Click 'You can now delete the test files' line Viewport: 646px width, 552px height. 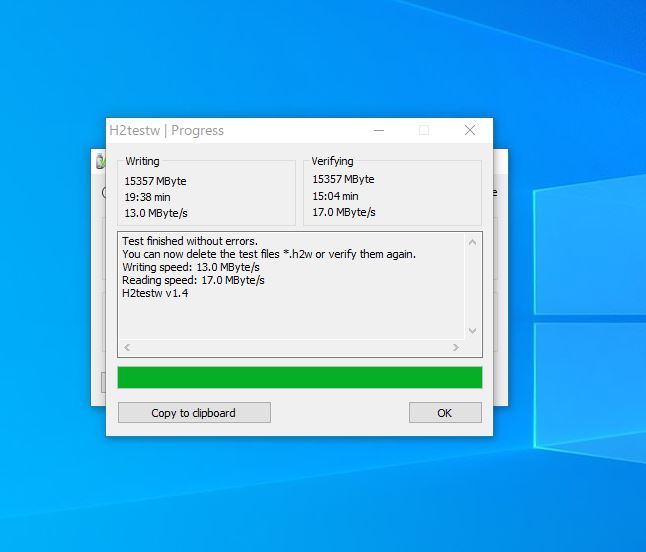269,254
